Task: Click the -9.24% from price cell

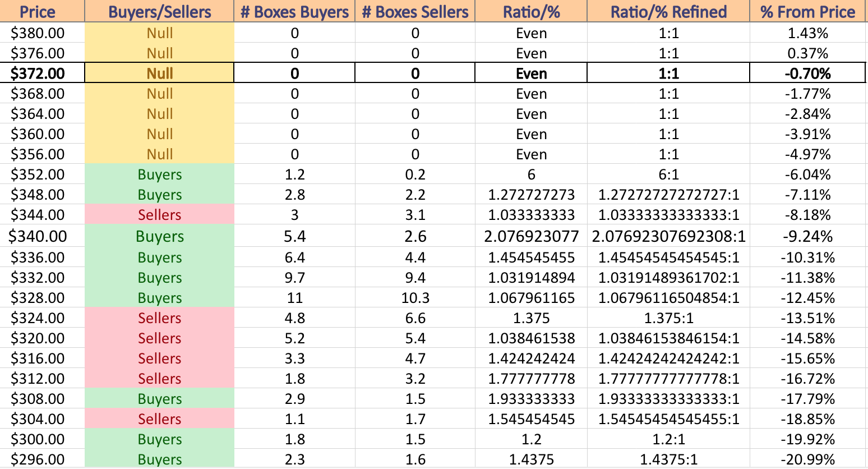Action: pyautogui.click(x=808, y=236)
